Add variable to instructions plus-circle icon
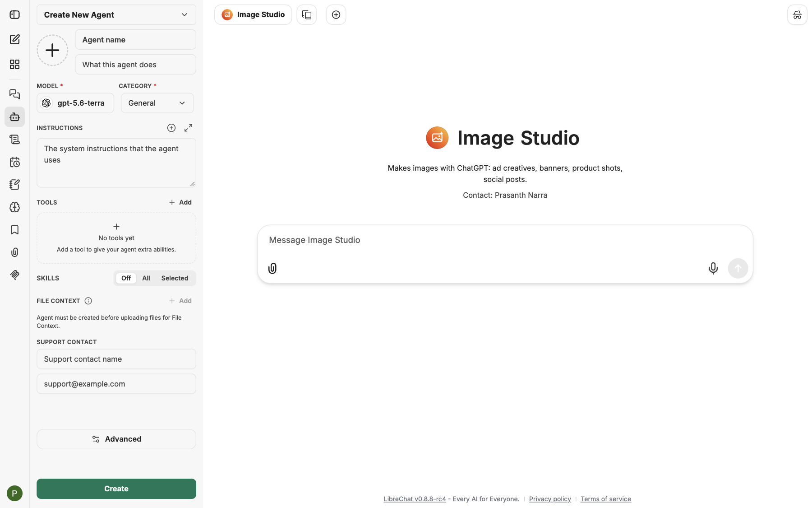The image size is (812, 508). 171,128
